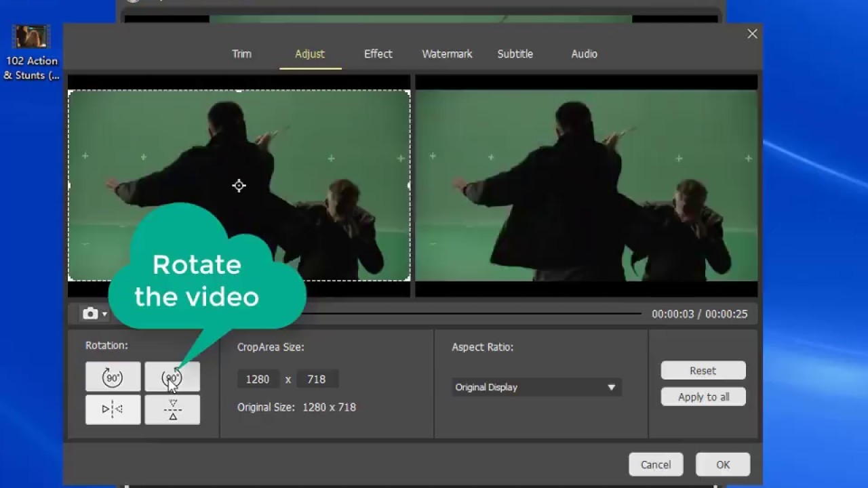This screenshot has height=488, width=868.
Task: Expand the snapshot options arrow beside the camera
Action: tap(104, 314)
